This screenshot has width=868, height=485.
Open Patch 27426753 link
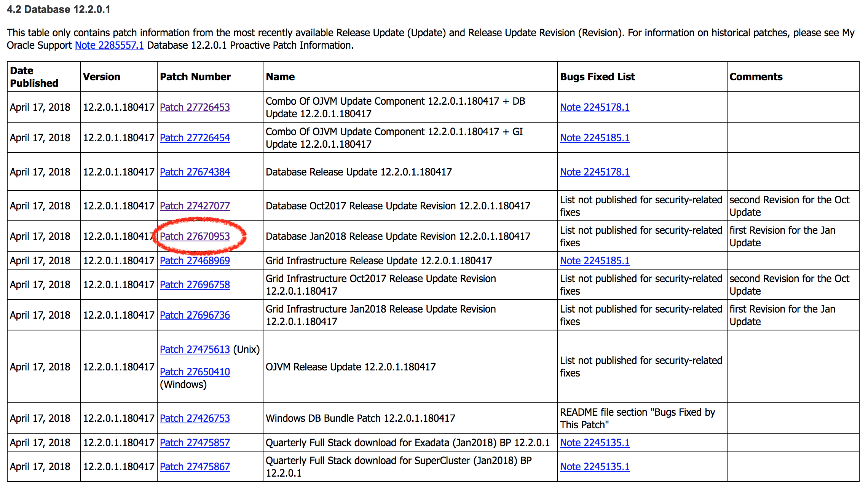click(195, 418)
